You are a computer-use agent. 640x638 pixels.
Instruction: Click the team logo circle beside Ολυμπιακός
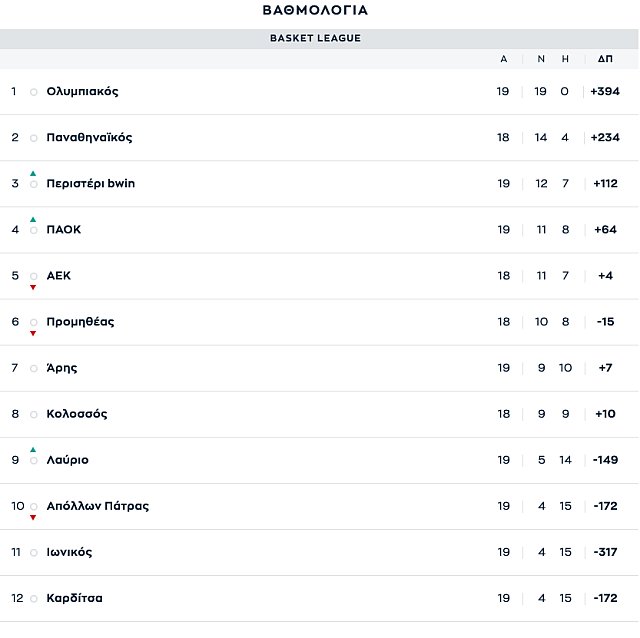(34, 92)
